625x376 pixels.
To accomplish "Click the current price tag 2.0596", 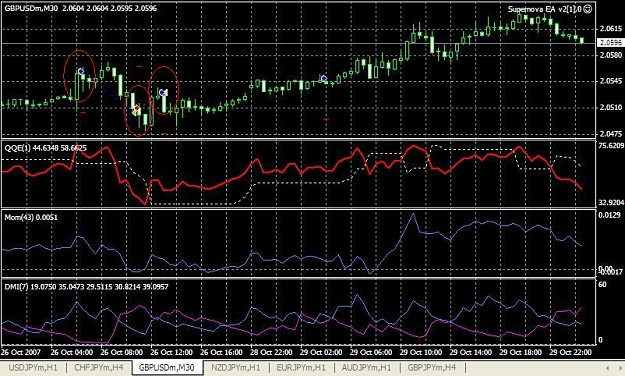I will (611, 42).
